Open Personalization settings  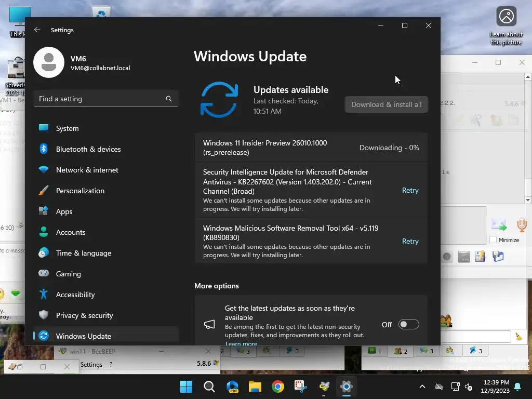click(106, 191)
